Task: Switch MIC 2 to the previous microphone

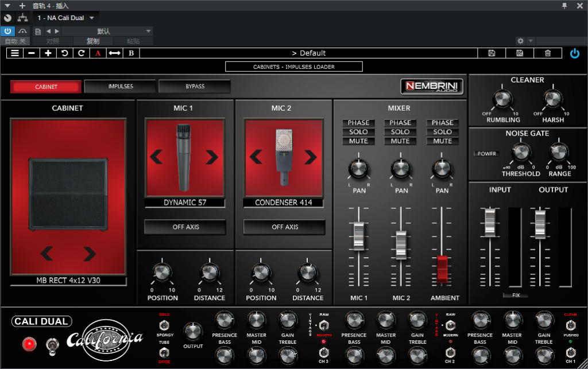Action: [256, 157]
